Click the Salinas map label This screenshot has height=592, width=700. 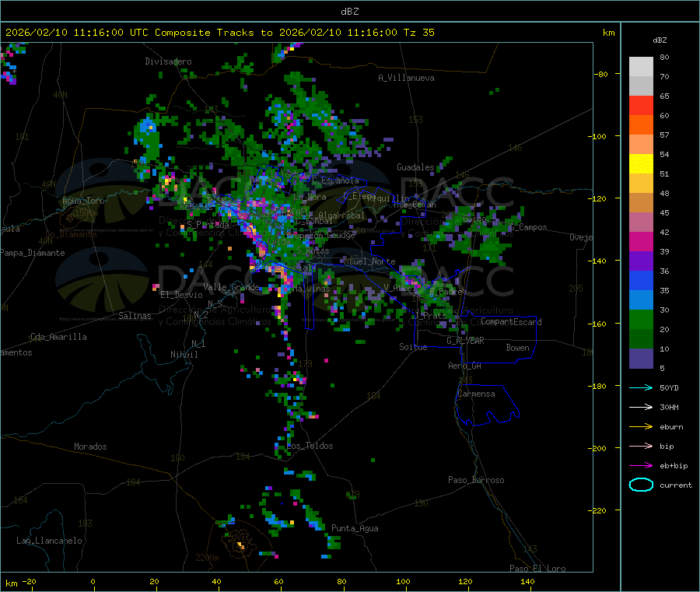coord(135,316)
